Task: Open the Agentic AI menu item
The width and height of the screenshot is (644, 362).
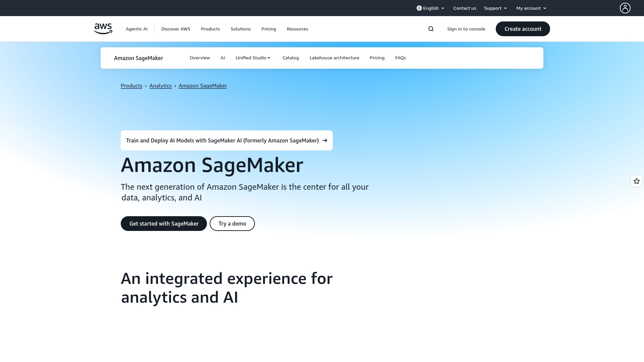Action: pos(137,29)
